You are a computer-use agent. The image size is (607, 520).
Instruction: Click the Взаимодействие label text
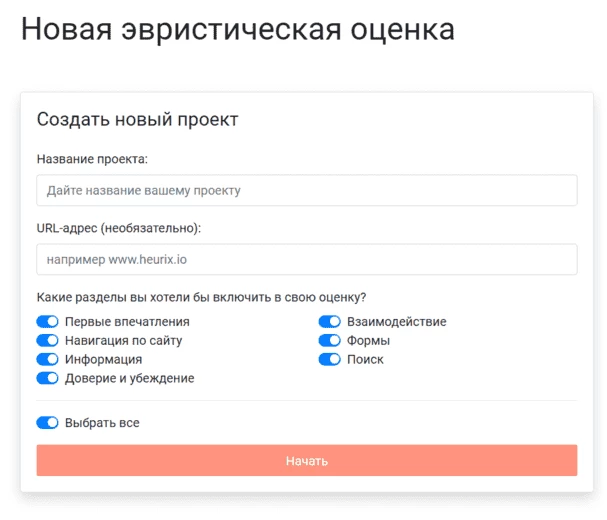tap(397, 322)
